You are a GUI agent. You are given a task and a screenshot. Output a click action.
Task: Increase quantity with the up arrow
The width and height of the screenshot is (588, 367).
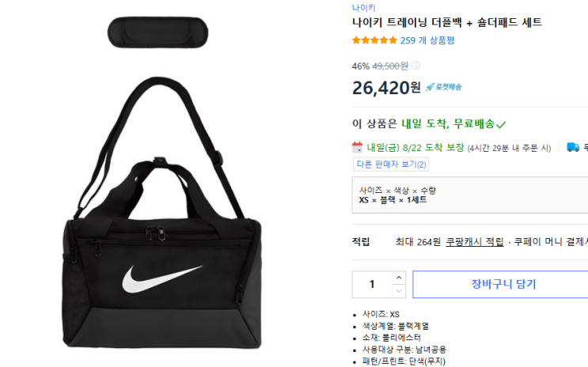point(399,278)
